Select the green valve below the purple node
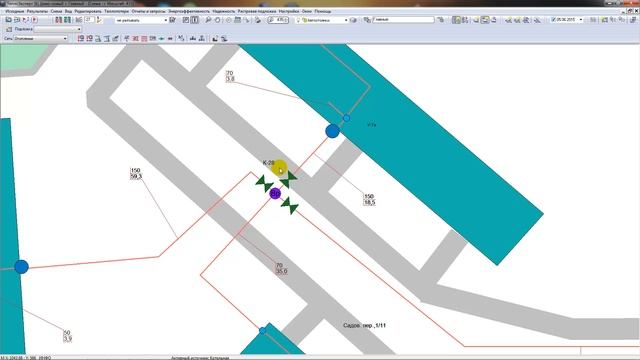 pyautogui.click(x=290, y=205)
